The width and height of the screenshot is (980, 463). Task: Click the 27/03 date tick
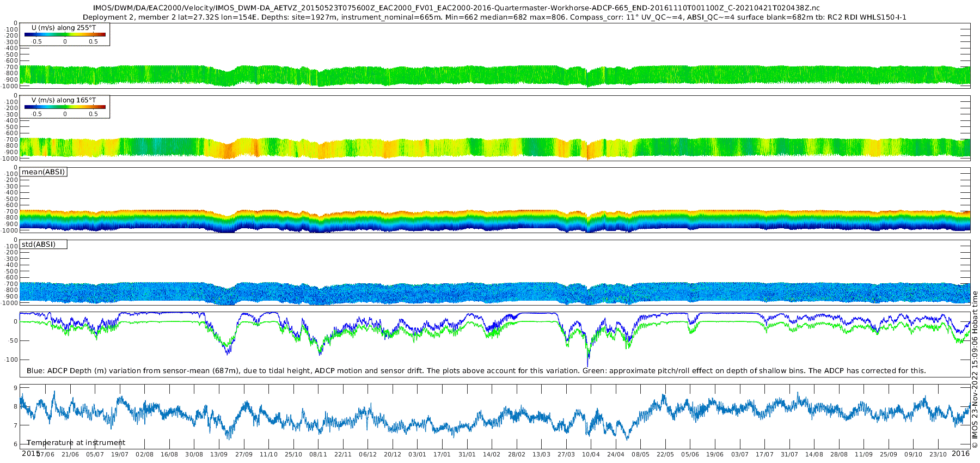click(566, 454)
